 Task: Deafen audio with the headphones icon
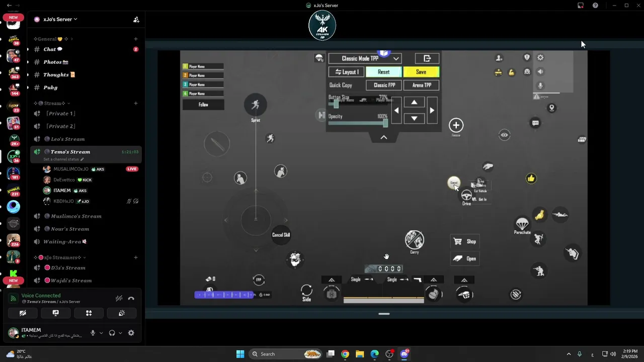pyautogui.click(x=112, y=333)
